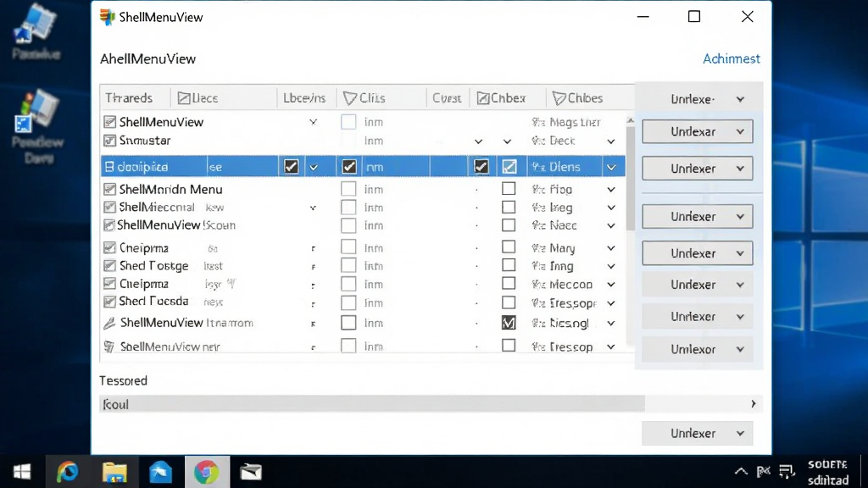Image resolution: width=868 pixels, height=488 pixels.
Task: Click the row icon beside SpellMenuView ner
Action: 109,347
